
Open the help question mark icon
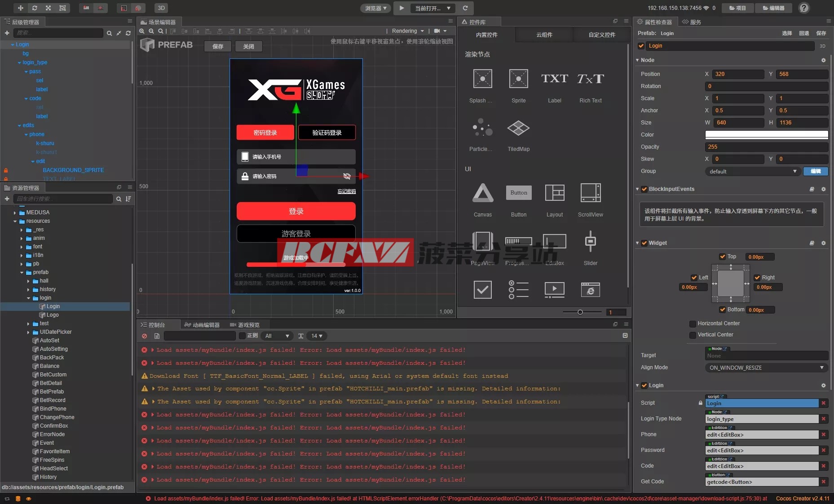(x=804, y=8)
